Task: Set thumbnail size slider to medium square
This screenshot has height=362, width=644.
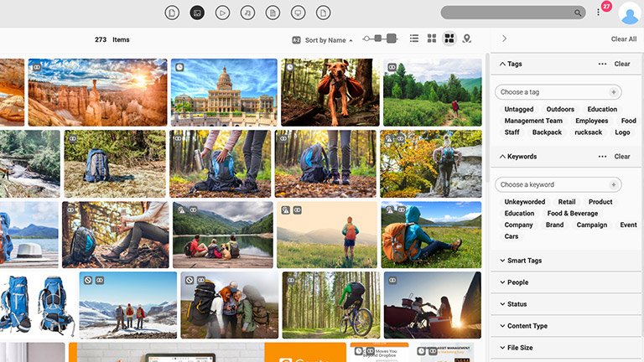Action: [378, 39]
